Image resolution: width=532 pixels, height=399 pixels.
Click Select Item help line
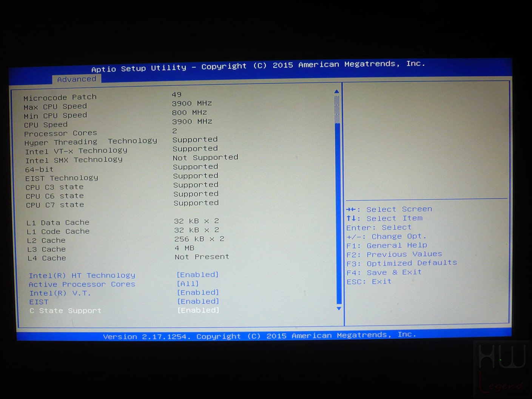[385, 218]
